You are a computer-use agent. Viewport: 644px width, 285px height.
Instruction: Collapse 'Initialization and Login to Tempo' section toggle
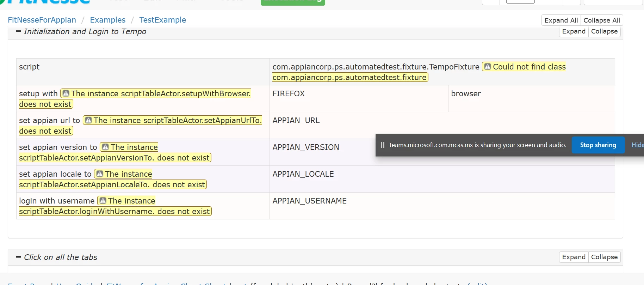tap(19, 31)
